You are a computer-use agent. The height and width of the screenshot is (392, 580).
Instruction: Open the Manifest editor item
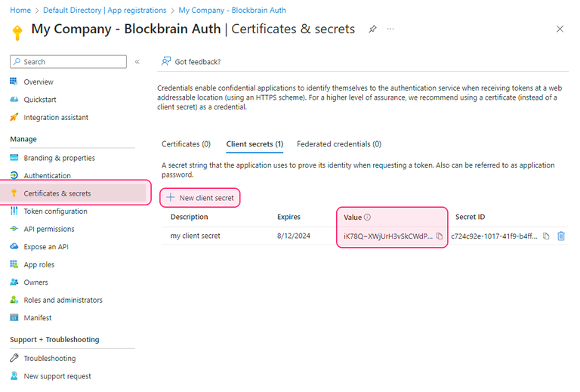coord(37,318)
